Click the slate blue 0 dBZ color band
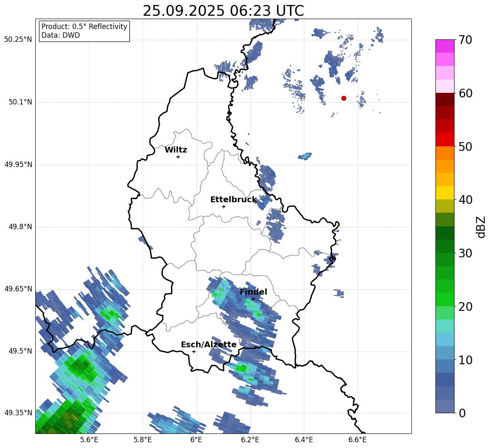 pos(445,406)
